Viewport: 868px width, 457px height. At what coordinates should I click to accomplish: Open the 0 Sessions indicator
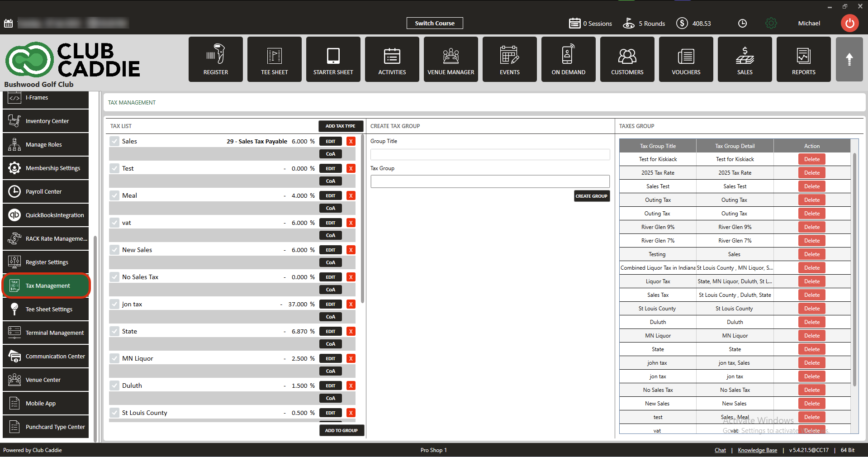point(590,23)
